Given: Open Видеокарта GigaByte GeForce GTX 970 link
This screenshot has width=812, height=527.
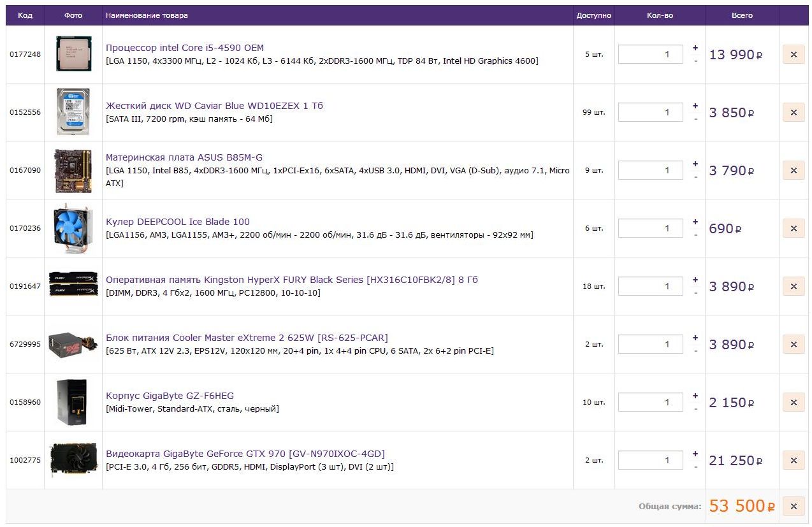Looking at the screenshot, I should [x=245, y=454].
